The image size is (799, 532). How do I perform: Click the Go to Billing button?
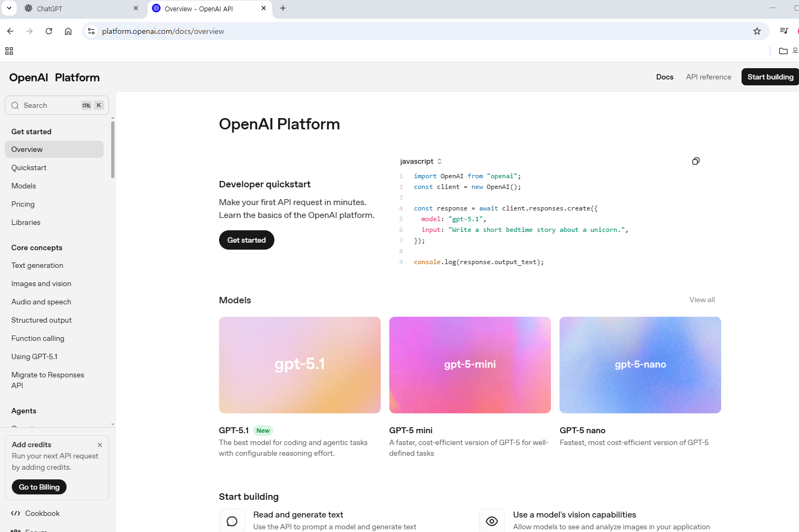pos(39,487)
